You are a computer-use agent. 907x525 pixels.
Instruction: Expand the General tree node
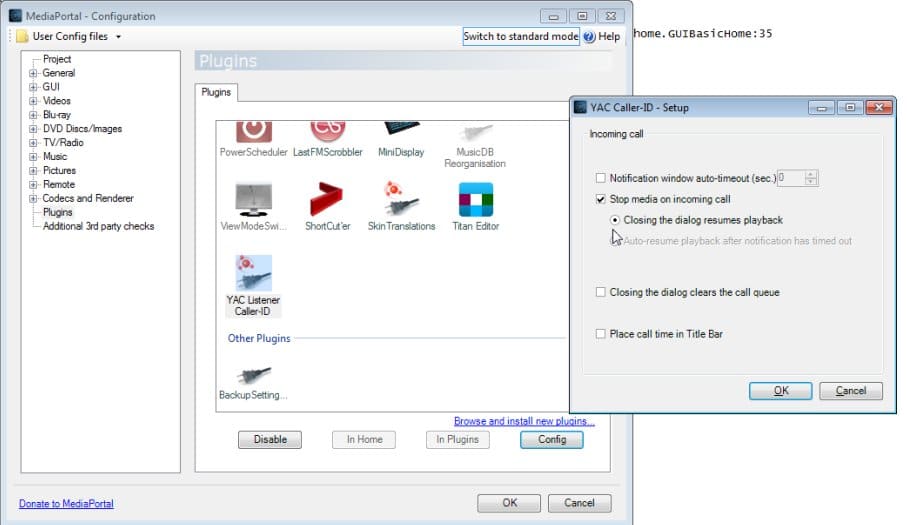[x=33, y=73]
